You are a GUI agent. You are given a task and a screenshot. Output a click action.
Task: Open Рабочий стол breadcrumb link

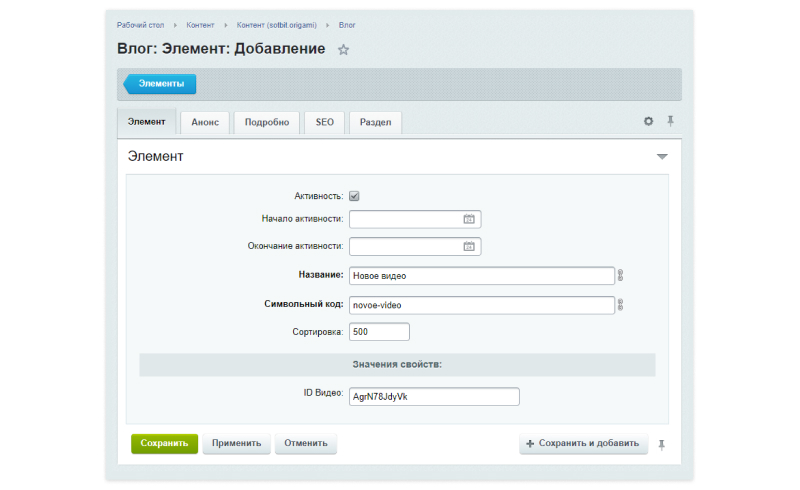coord(140,25)
